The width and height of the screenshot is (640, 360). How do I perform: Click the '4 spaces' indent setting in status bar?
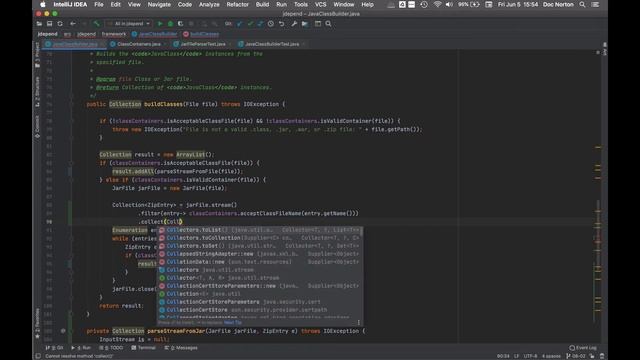(x=551, y=356)
